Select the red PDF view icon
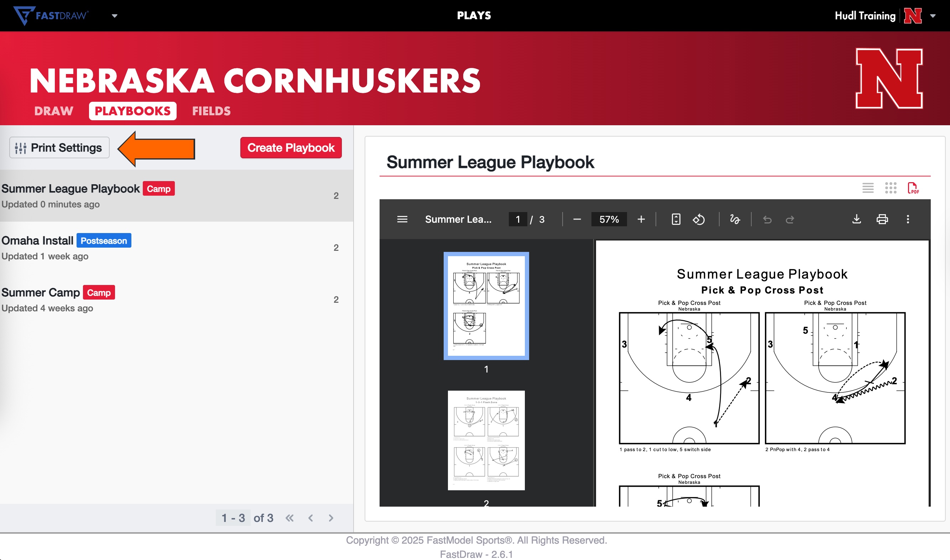The image size is (950, 560). click(913, 188)
